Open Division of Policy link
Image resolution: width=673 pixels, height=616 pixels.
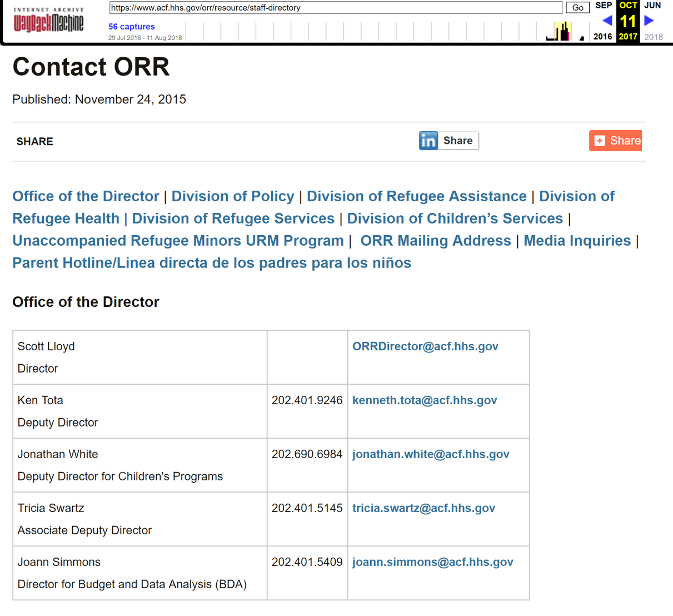pos(232,196)
